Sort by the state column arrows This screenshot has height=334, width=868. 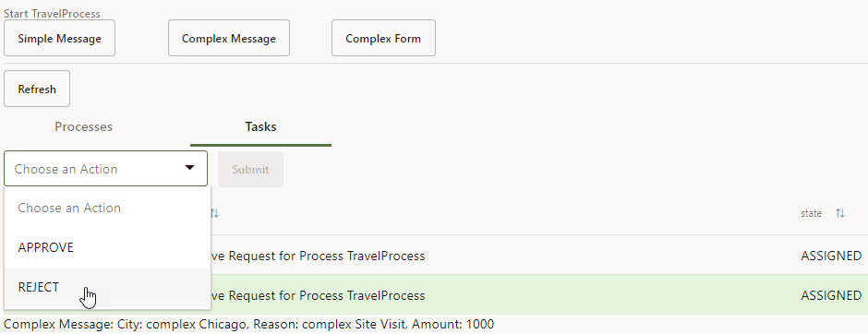click(x=840, y=213)
